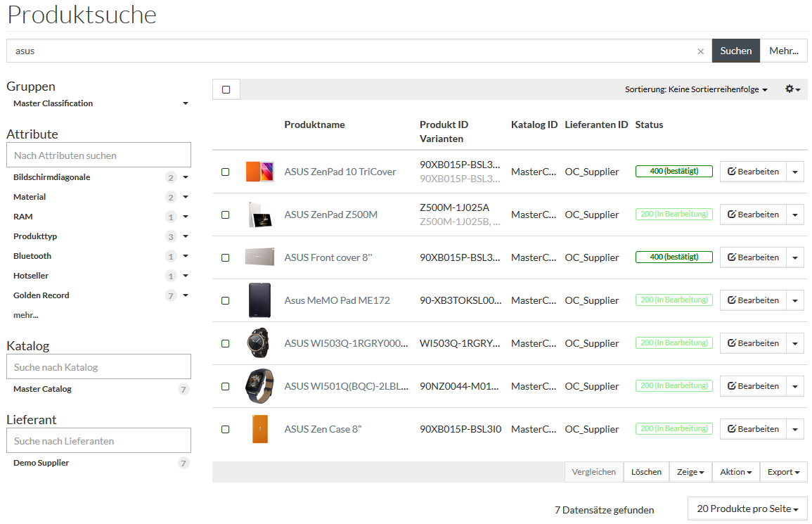Select ASUS Zen Case 8" row checkbox

coord(225,430)
